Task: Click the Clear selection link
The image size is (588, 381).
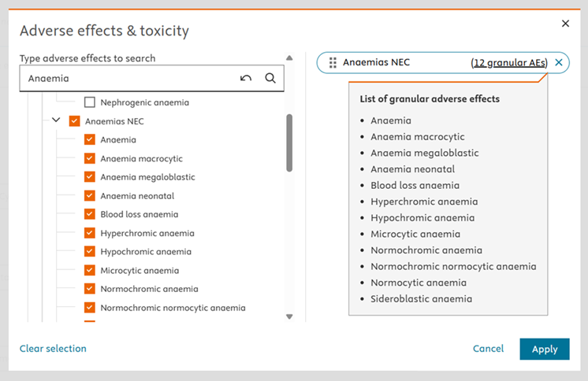Action: [x=53, y=349]
